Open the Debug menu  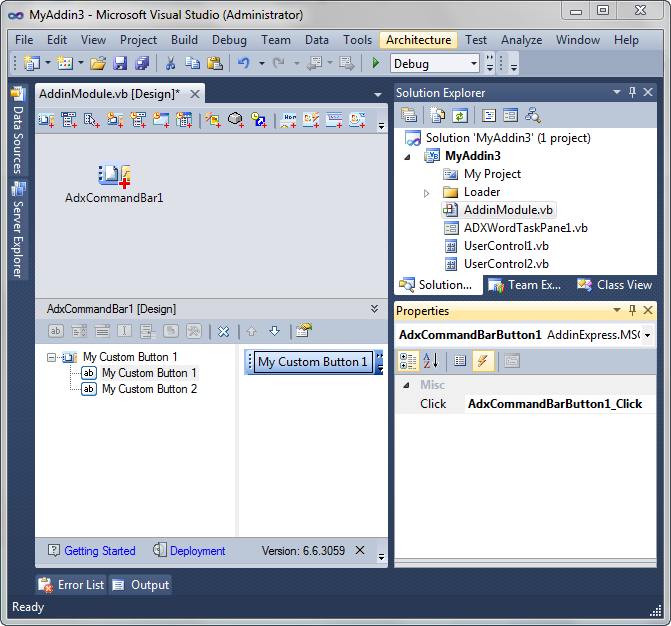click(229, 40)
